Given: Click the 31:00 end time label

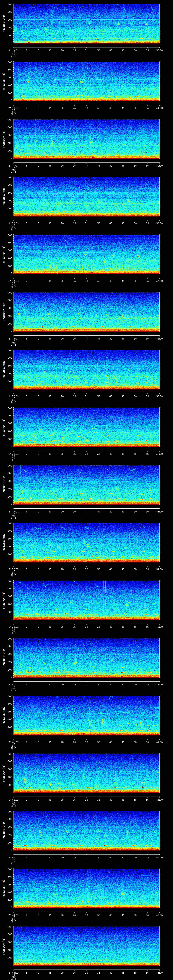Looking at the screenshot, I should 160,108.
